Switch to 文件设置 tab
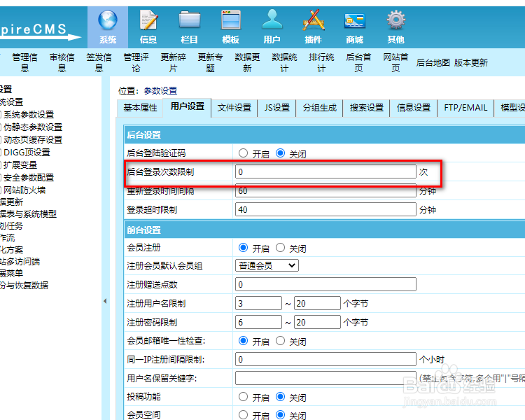The height and width of the screenshot is (420, 525). click(x=234, y=108)
